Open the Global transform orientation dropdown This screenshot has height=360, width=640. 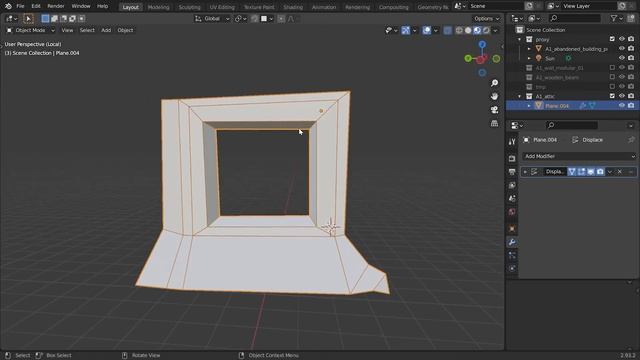click(x=212, y=19)
